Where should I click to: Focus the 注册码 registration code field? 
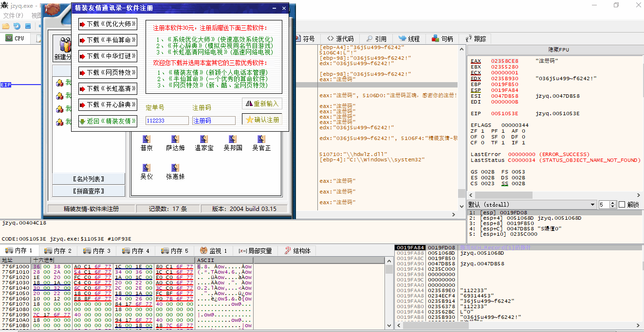coord(214,121)
